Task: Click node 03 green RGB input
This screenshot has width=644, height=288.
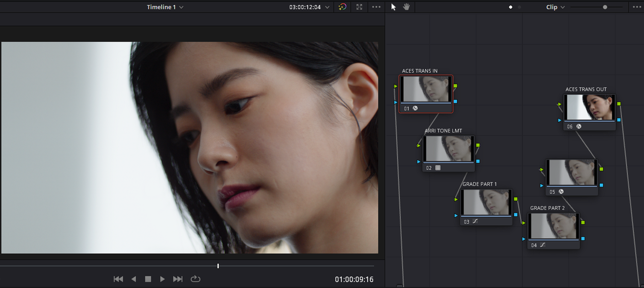Action: (x=456, y=200)
